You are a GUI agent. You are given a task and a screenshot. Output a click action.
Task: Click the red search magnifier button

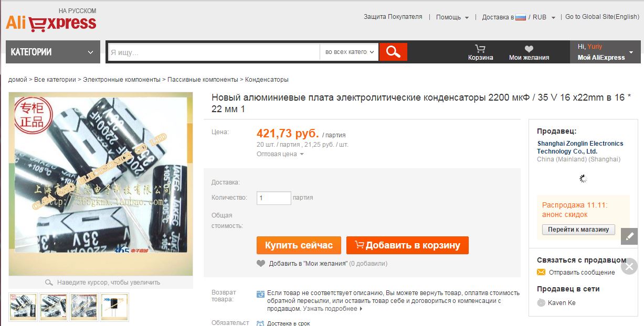(x=393, y=52)
